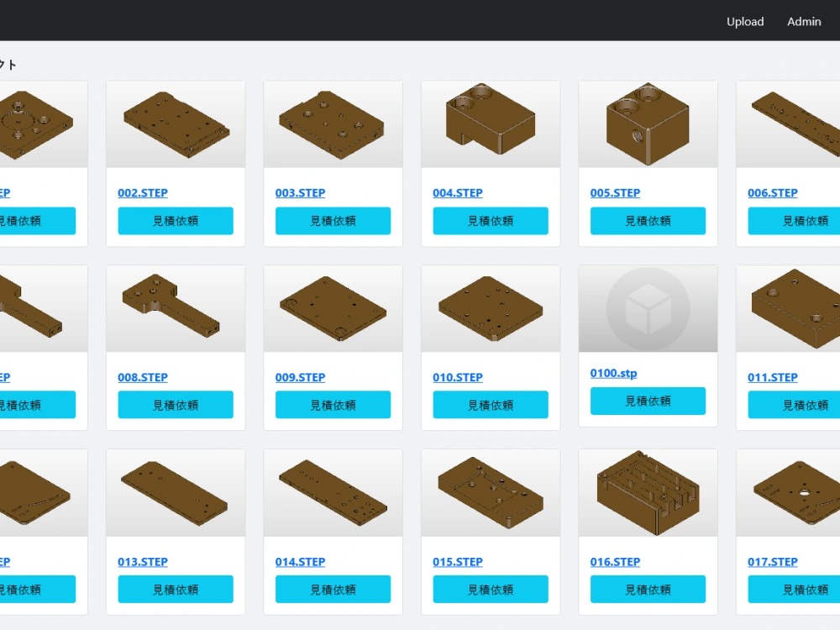Open the 009.STEP file link
This screenshot has width=840, height=630.
pyautogui.click(x=300, y=377)
